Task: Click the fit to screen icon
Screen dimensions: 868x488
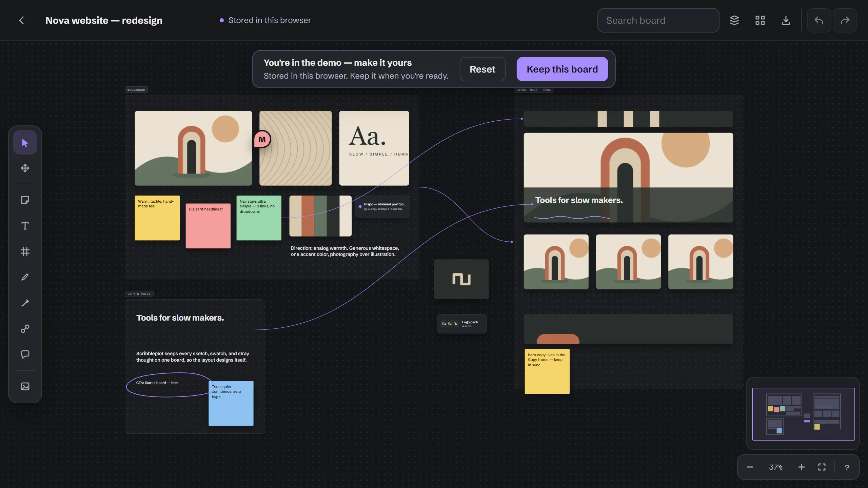Action: pos(822,467)
